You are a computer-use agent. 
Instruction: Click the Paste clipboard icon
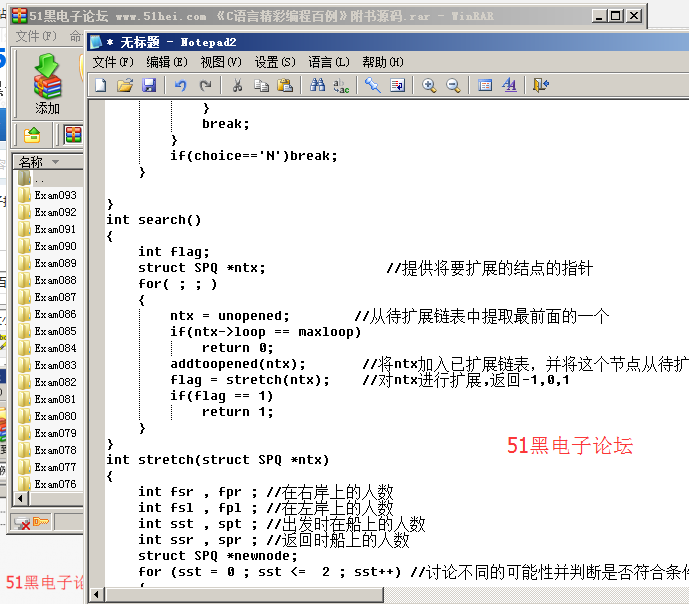pos(285,86)
